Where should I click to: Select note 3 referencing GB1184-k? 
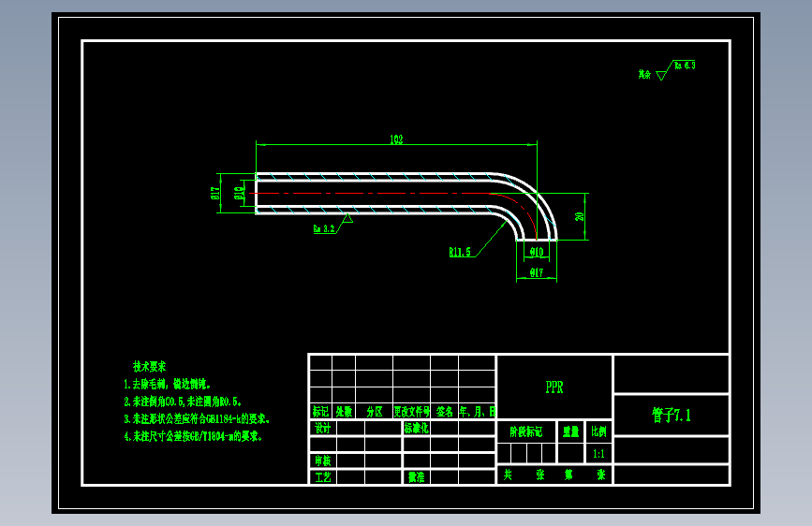coord(197,418)
